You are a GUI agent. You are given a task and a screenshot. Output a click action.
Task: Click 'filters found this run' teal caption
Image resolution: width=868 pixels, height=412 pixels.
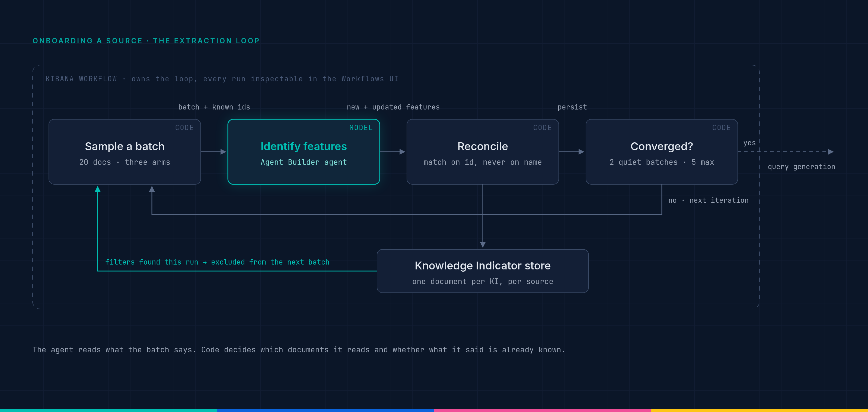point(217,262)
